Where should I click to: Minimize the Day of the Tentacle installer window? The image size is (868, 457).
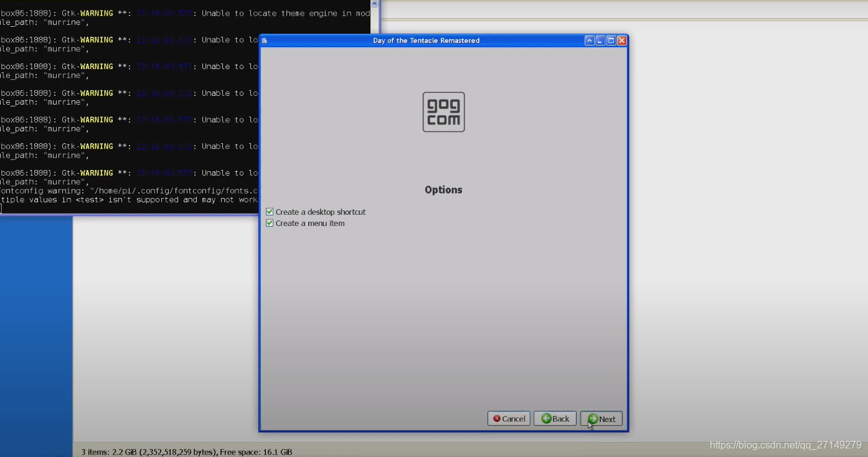(600, 40)
